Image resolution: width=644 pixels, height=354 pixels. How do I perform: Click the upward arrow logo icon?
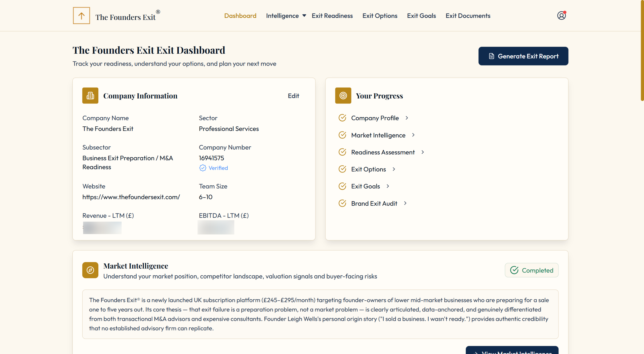click(81, 16)
